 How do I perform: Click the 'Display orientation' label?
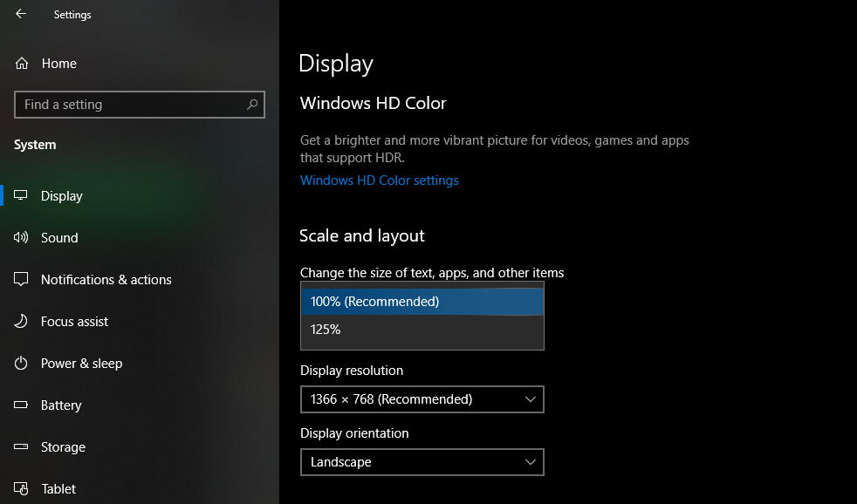(354, 433)
